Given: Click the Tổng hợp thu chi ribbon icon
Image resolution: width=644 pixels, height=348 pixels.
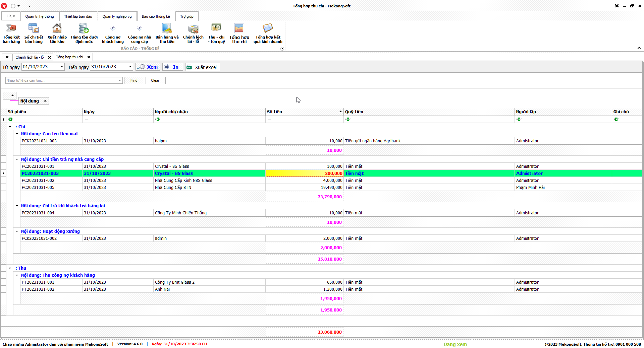Looking at the screenshot, I should coord(239,33).
